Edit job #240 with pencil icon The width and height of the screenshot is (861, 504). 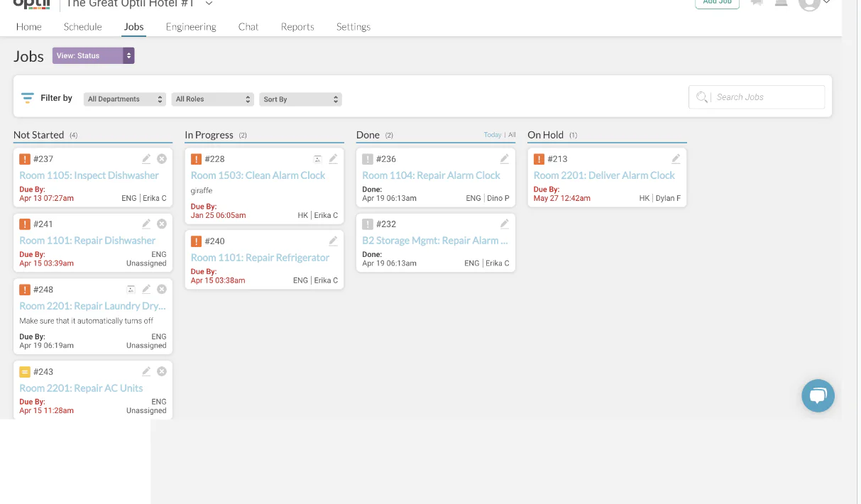pyautogui.click(x=333, y=241)
